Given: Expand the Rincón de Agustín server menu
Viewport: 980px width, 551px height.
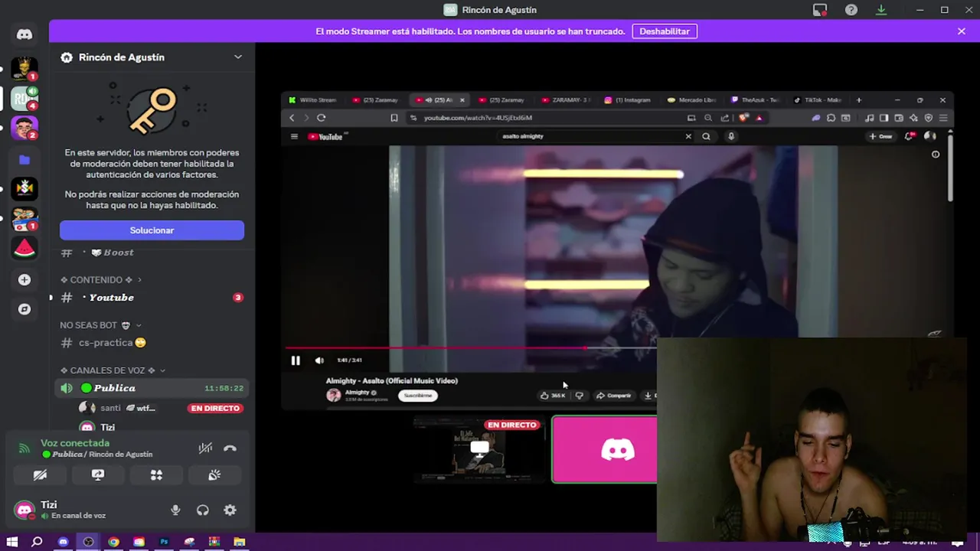Looking at the screenshot, I should click(x=238, y=57).
